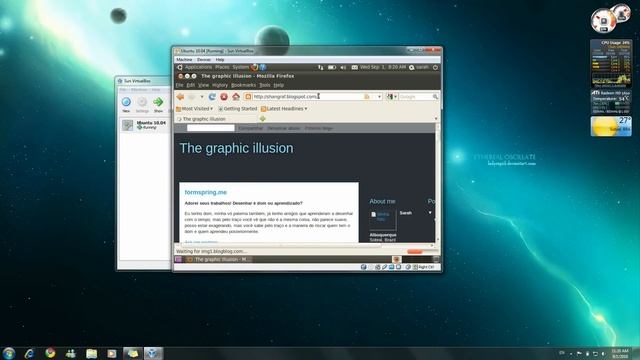Open the back/forward history dropdown arrow
The image size is (640, 360).
point(202,97)
